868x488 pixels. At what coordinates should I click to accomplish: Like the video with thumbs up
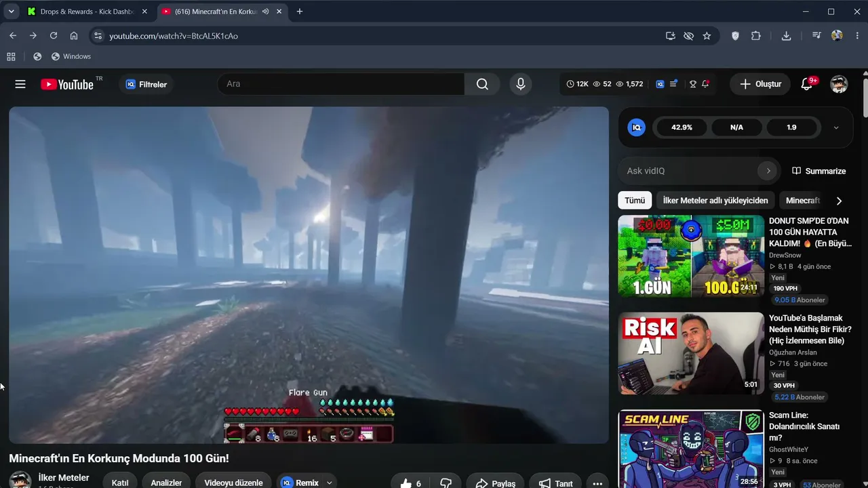(411, 483)
